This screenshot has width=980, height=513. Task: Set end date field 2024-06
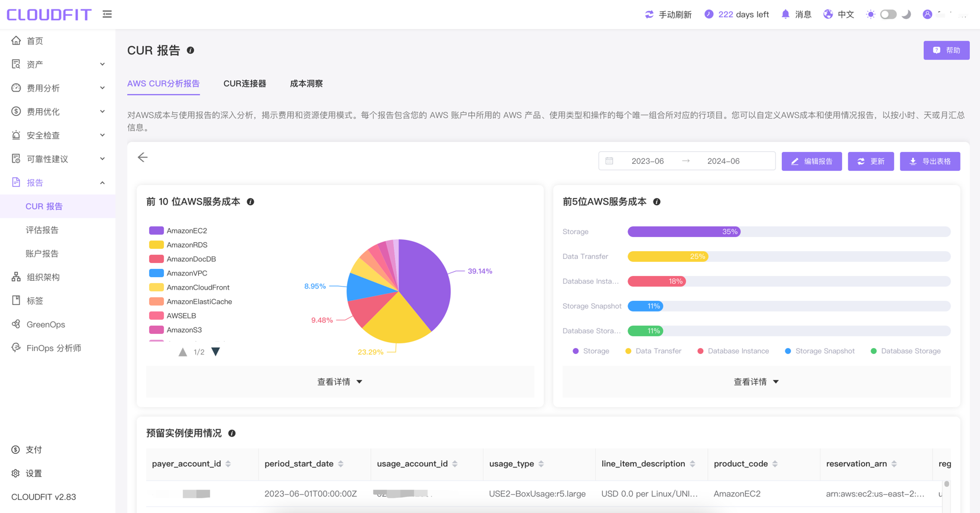pos(723,161)
